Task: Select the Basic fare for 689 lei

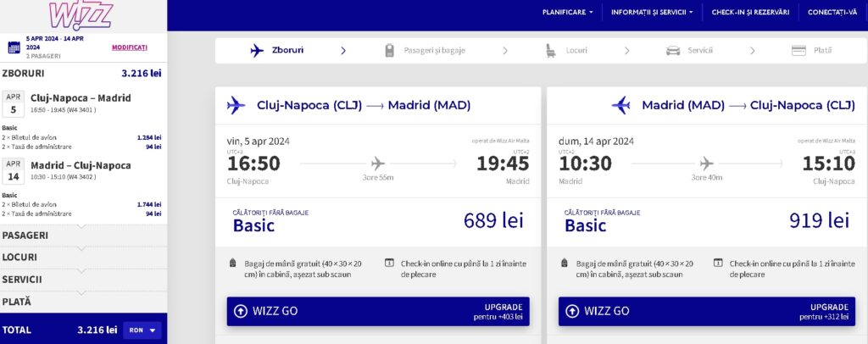Action: (x=378, y=221)
